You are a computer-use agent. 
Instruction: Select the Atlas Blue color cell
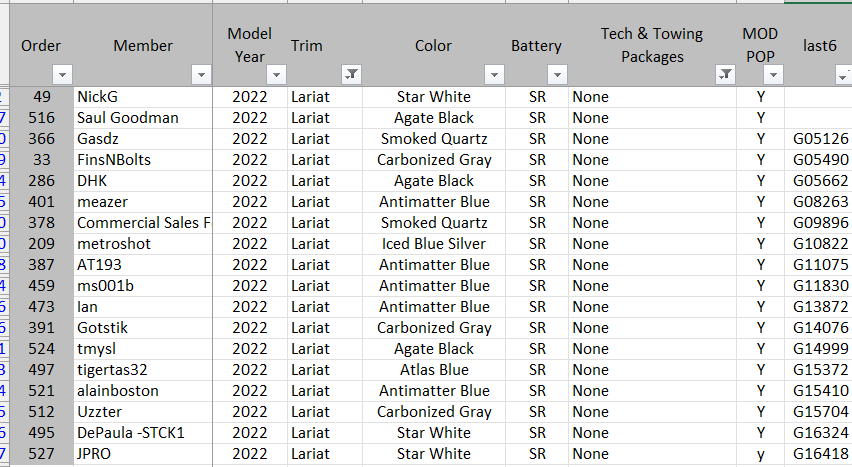(434, 370)
